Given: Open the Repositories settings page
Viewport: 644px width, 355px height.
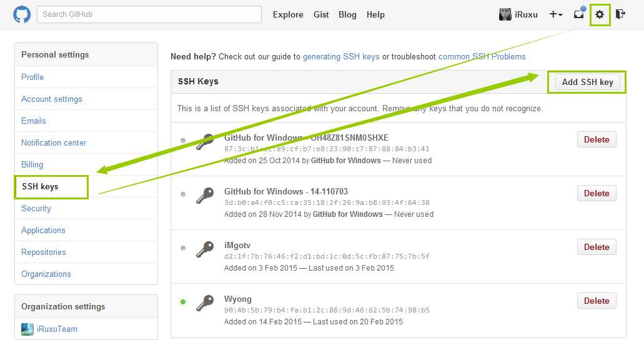Looking at the screenshot, I should 44,252.
